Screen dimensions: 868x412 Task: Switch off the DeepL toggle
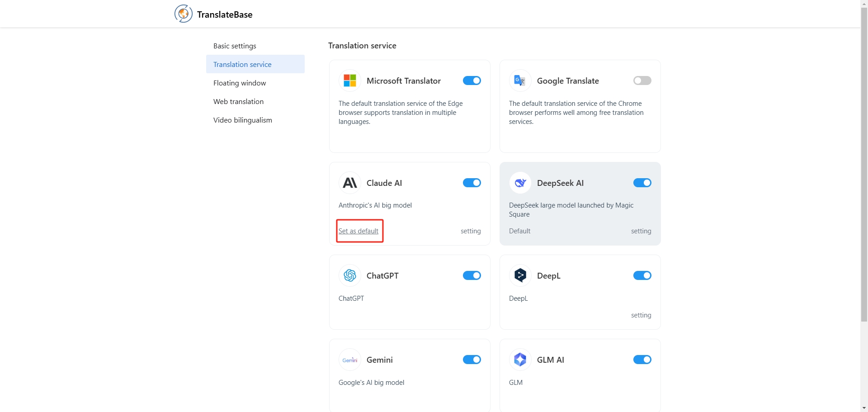642,275
